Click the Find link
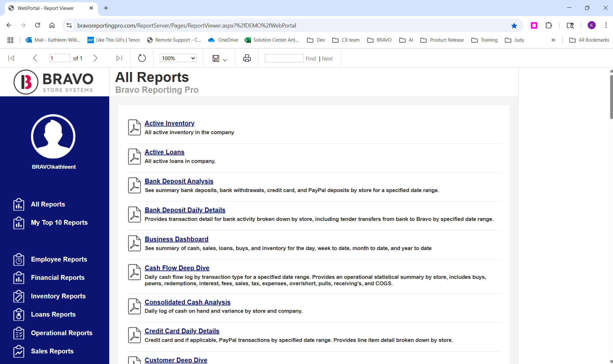The width and height of the screenshot is (613, 364). (311, 59)
